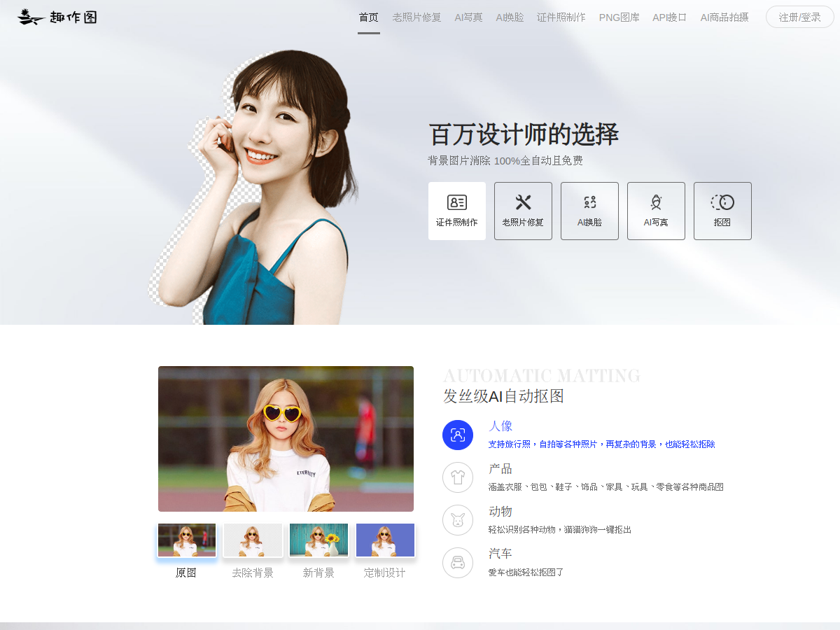Click the 新背景 label
The image size is (840, 630).
pyautogui.click(x=318, y=573)
